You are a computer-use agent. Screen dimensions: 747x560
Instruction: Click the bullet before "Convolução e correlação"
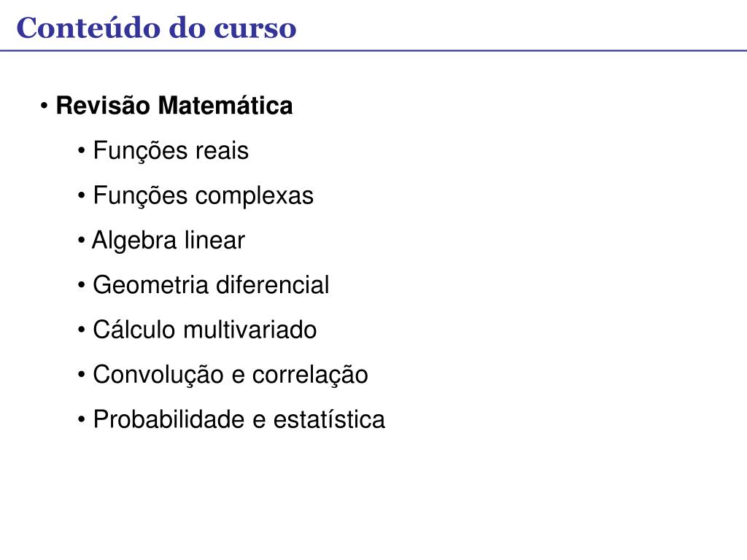click(x=82, y=375)
